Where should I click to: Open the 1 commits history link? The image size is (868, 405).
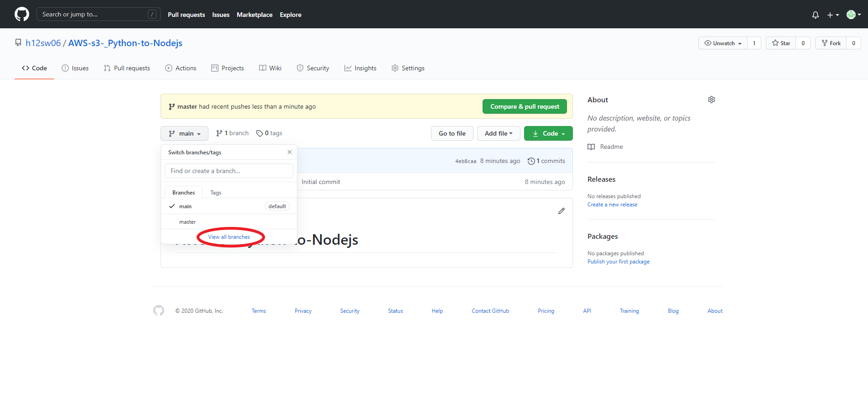pyautogui.click(x=546, y=161)
